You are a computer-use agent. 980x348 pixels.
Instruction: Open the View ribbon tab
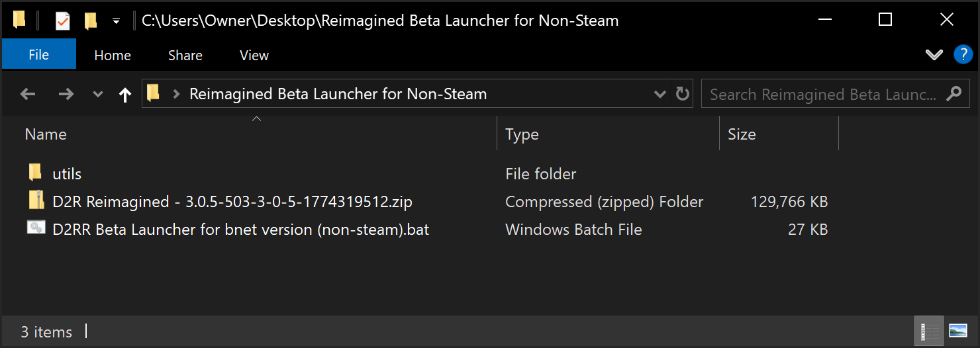click(254, 56)
